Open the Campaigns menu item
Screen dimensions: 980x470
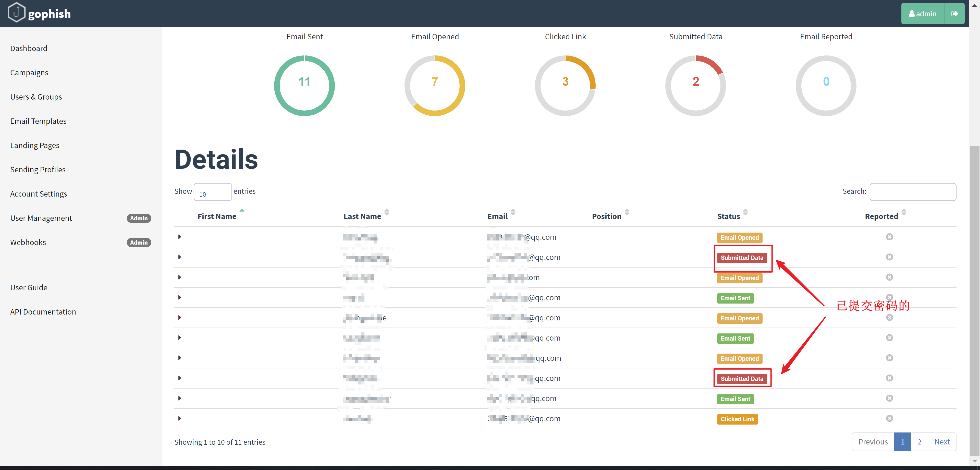(29, 72)
